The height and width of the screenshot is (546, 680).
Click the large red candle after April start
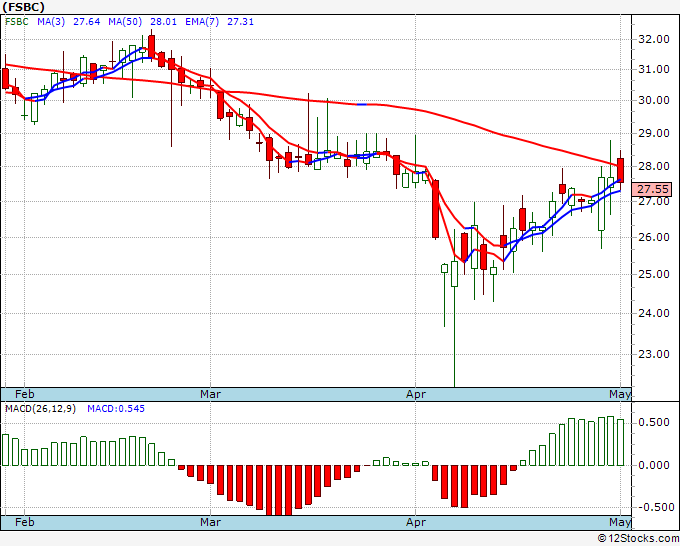click(x=435, y=209)
